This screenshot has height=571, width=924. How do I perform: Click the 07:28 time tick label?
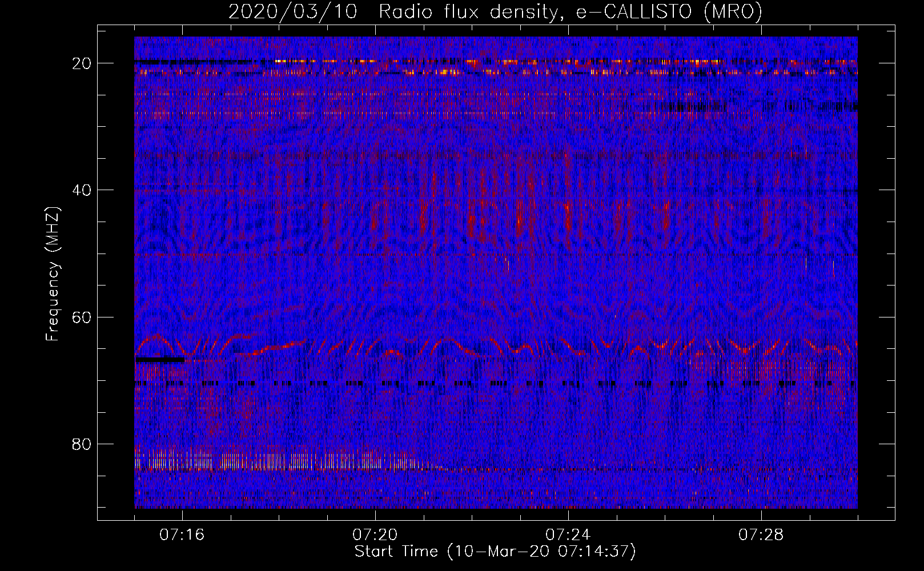click(x=761, y=535)
